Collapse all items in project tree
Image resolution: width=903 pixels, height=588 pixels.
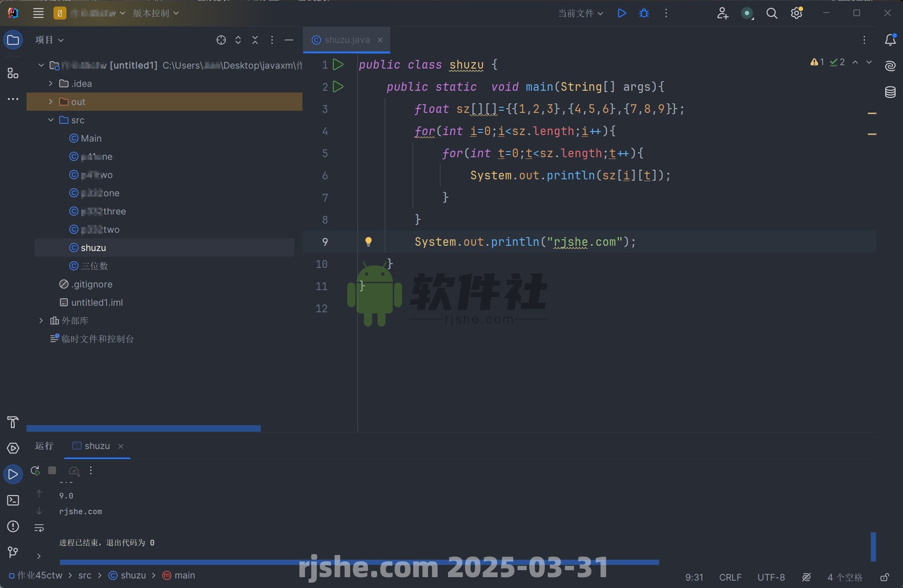click(255, 40)
